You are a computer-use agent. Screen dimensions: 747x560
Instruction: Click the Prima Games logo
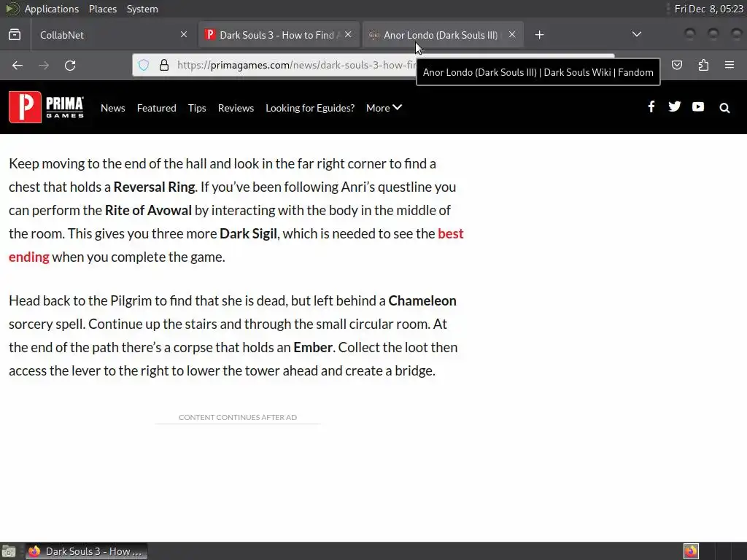coord(46,107)
